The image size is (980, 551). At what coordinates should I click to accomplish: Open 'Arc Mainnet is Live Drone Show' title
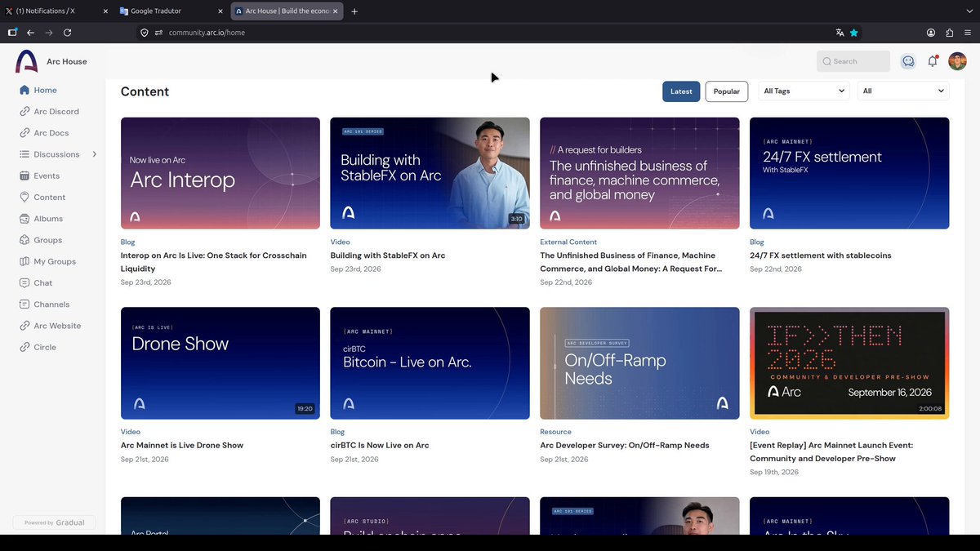click(182, 445)
